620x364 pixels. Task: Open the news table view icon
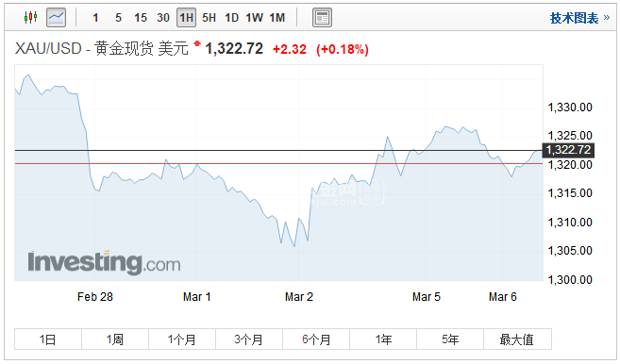pyautogui.click(x=322, y=18)
